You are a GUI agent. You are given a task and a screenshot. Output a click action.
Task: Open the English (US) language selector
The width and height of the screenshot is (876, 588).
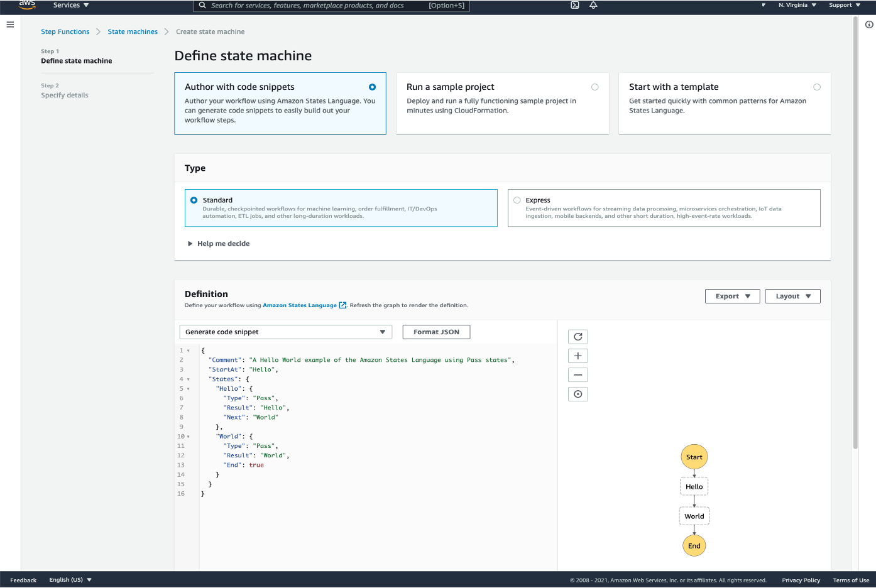click(70, 580)
